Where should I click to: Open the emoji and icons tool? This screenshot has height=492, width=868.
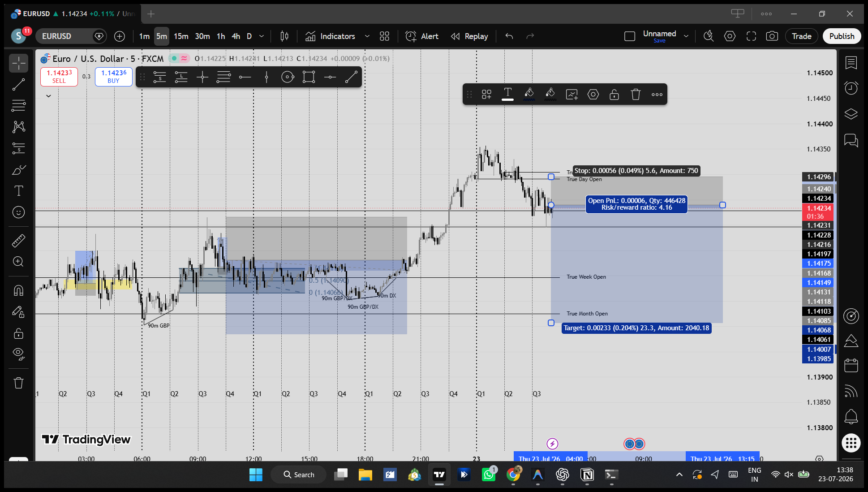coord(19,212)
